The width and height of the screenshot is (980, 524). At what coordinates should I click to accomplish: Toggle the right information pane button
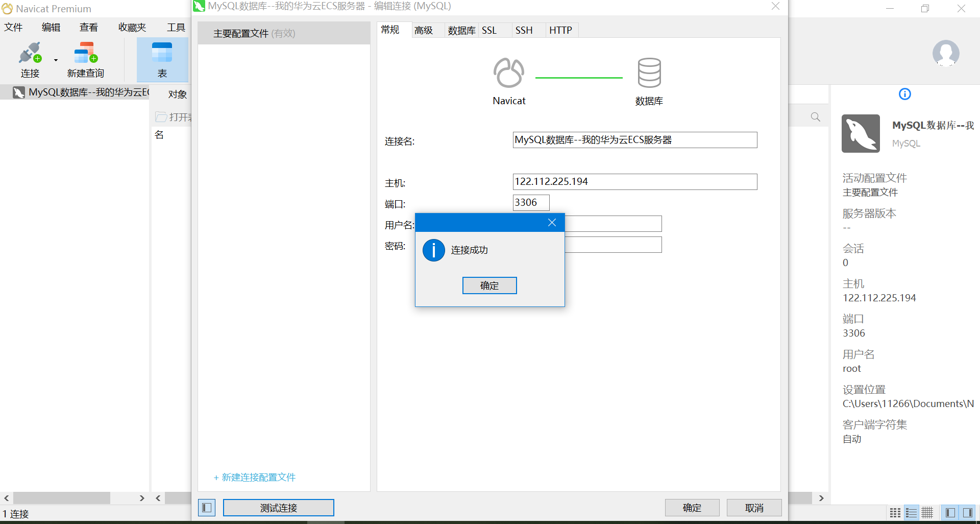(x=967, y=512)
